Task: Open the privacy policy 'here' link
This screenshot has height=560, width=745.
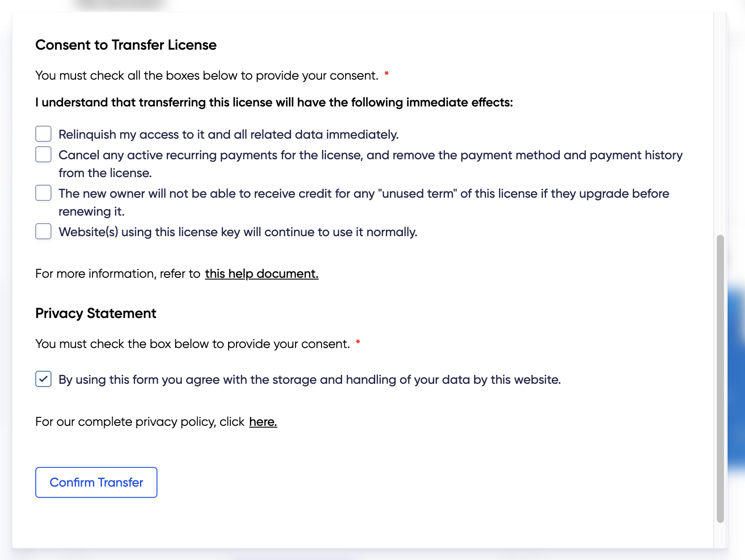Action: pyautogui.click(x=263, y=421)
